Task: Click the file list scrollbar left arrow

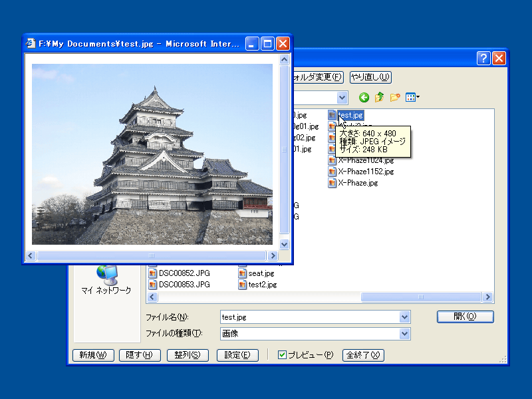Action: point(152,297)
